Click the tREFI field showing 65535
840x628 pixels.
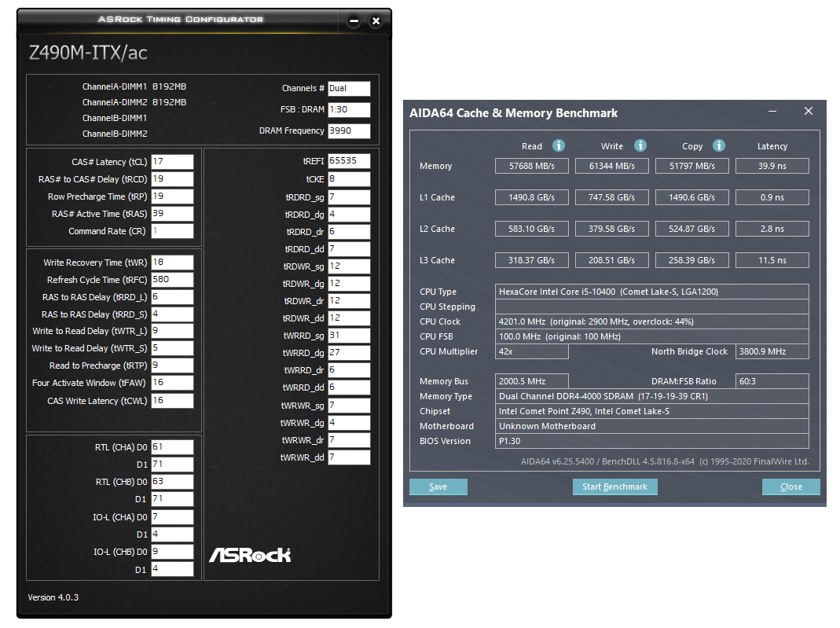(x=349, y=161)
